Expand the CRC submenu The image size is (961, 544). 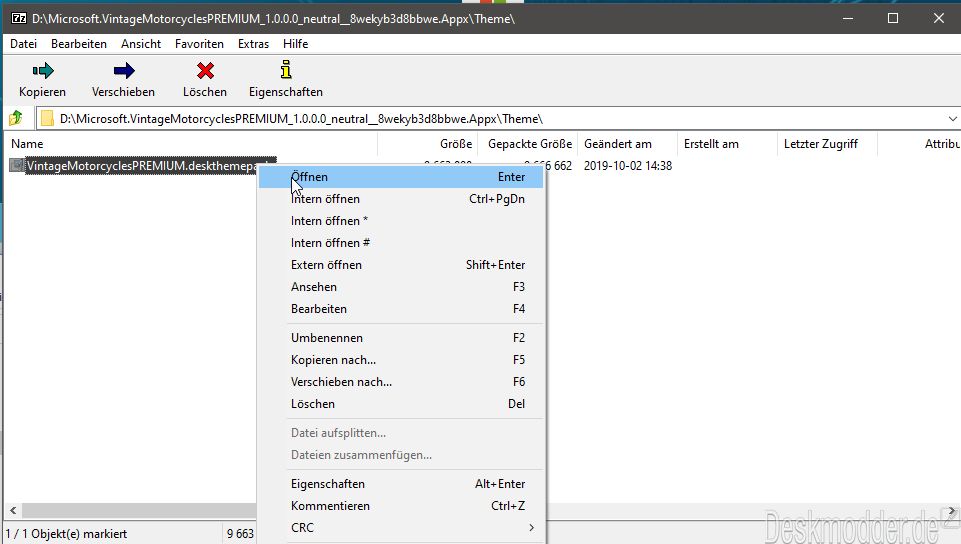coord(401,528)
